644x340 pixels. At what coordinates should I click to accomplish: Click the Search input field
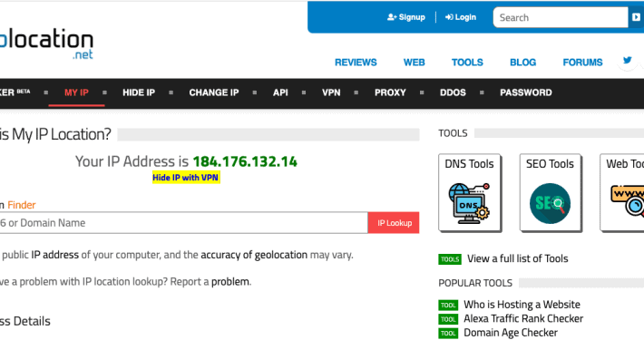pos(561,17)
